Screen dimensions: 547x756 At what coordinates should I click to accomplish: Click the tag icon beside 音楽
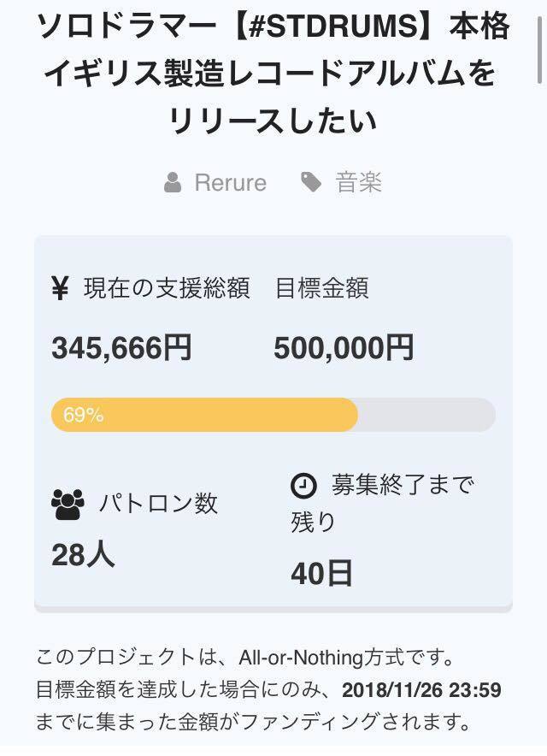tap(311, 182)
